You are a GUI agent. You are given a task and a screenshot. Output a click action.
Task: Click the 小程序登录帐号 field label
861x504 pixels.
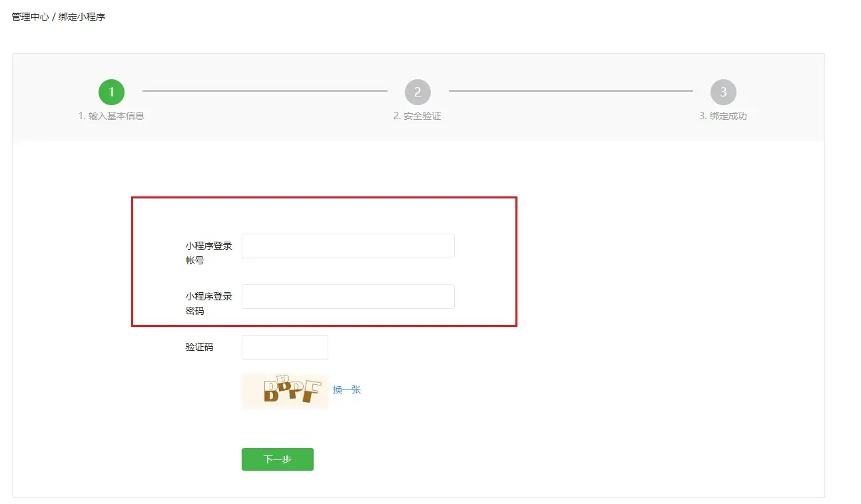208,253
